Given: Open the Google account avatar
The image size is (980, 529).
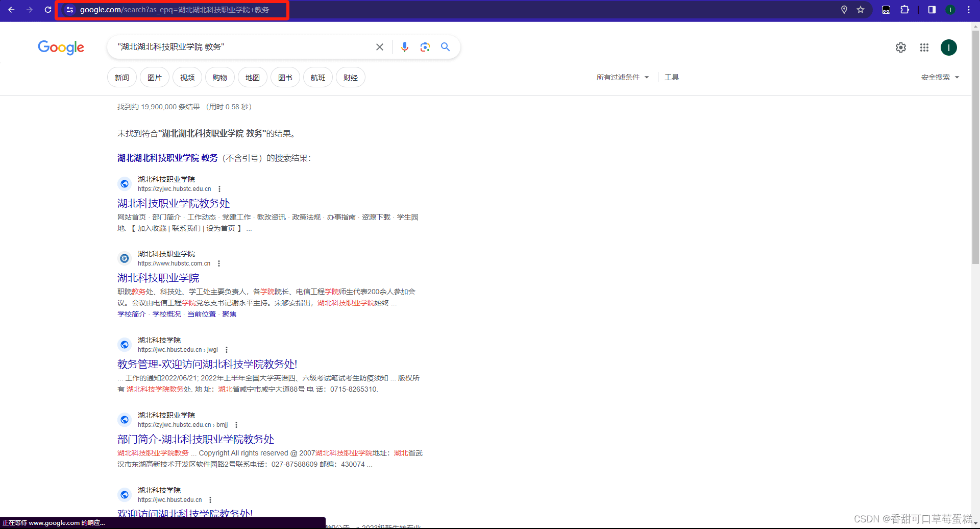Looking at the screenshot, I should (x=949, y=47).
